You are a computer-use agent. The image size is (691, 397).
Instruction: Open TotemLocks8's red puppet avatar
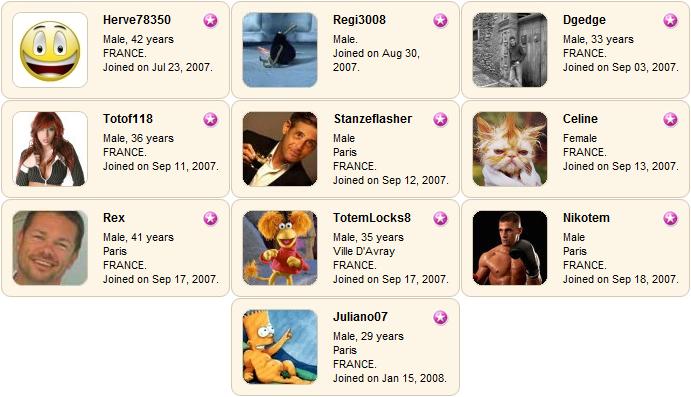[280, 248]
